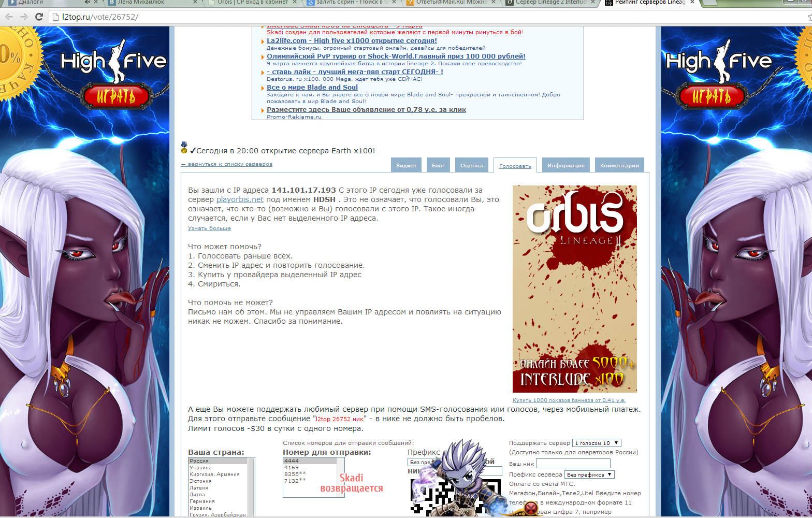Viewport: 812px width, 518px height.
Task: Select Россия in the country list
Action: (x=218, y=461)
